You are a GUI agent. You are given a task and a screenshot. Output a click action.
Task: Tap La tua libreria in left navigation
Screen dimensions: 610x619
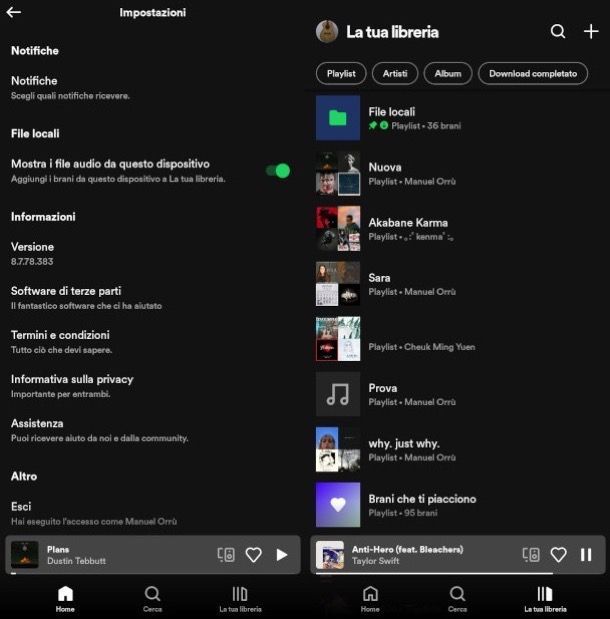tap(240, 599)
